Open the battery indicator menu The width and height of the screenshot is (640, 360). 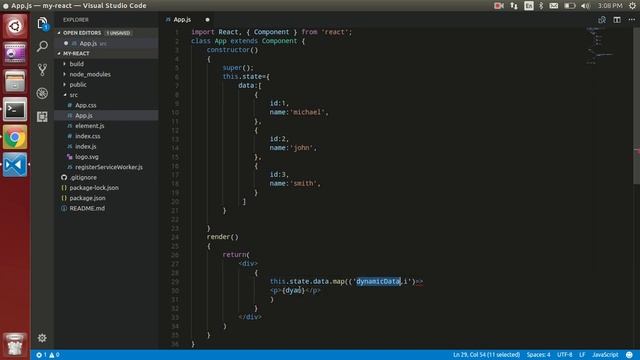click(569, 6)
